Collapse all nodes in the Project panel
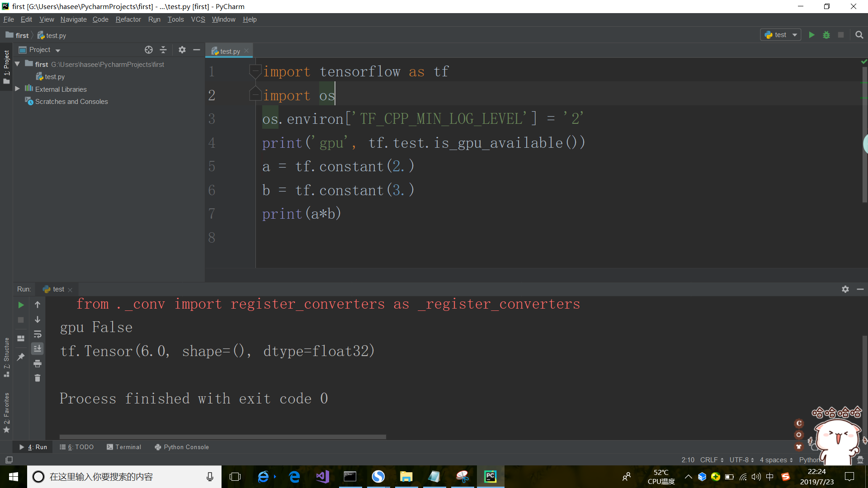868x488 pixels. 163,50
